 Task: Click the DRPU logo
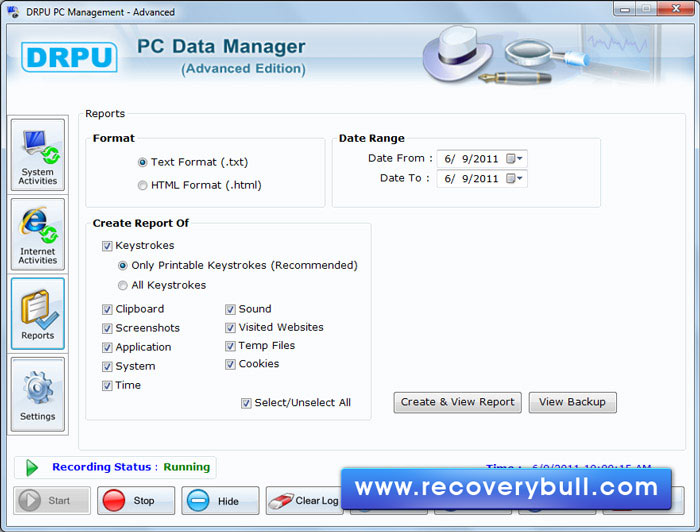tap(69, 57)
